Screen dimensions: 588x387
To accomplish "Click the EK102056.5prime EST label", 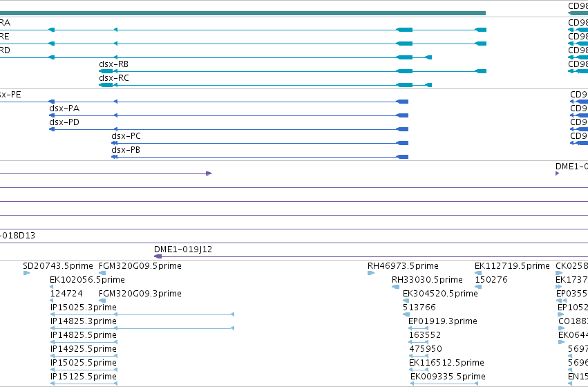I will (87, 280).
